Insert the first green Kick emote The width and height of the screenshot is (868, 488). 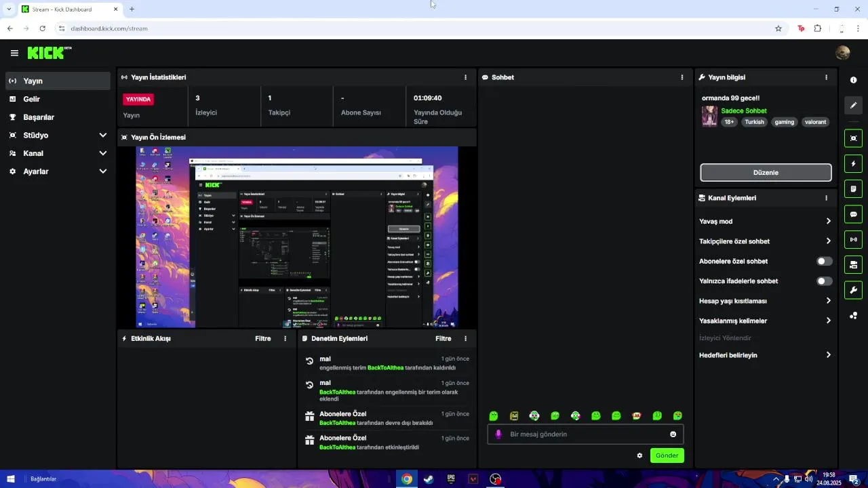[x=494, y=415]
